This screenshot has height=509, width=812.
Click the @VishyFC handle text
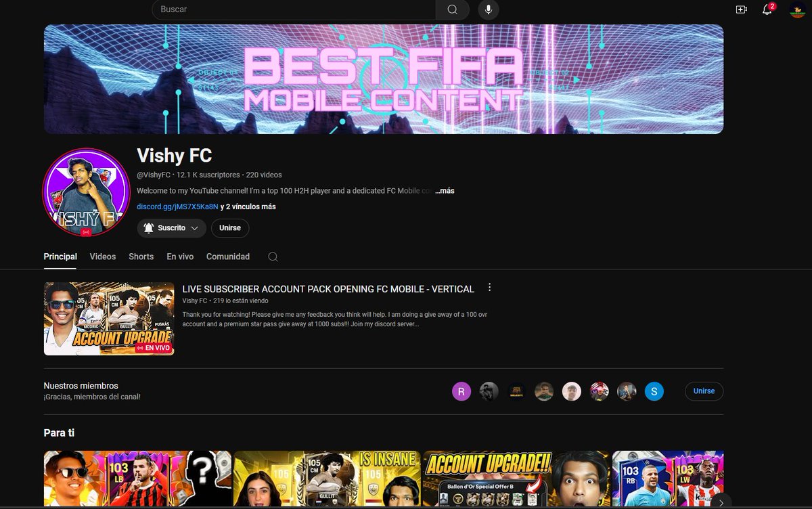point(154,175)
